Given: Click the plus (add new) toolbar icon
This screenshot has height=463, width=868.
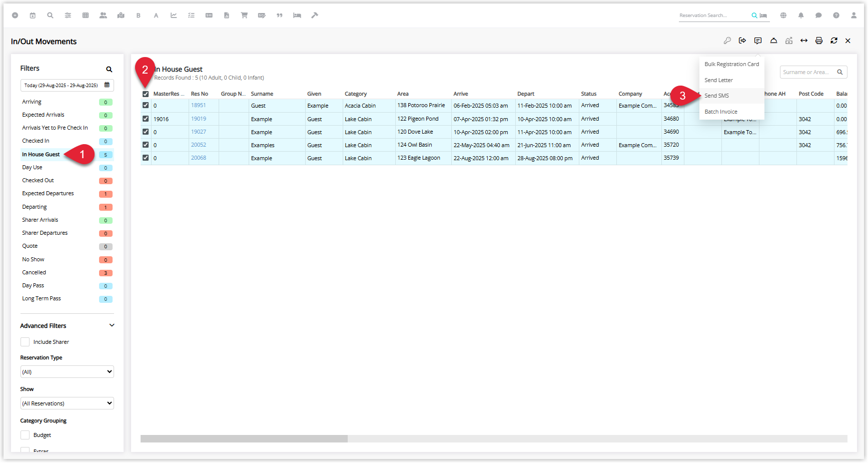Looking at the screenshot, I should point(15,16).
